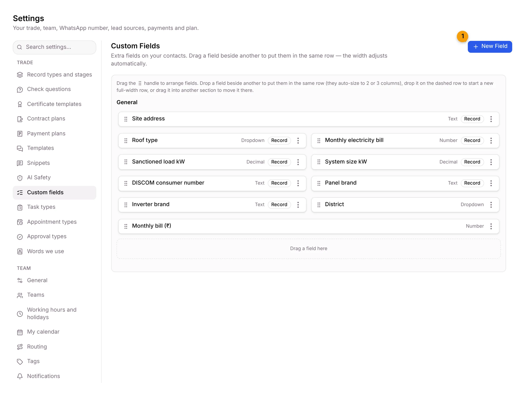532x396 pixels.
Task: Open the Inverter brand options menu
Action: click(x=298, y=205)
